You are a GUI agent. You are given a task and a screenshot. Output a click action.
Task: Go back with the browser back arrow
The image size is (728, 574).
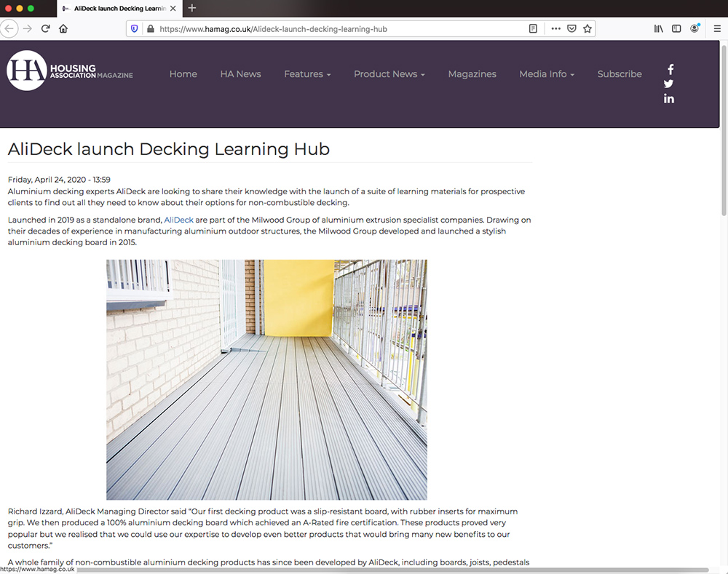click(9, 29)
